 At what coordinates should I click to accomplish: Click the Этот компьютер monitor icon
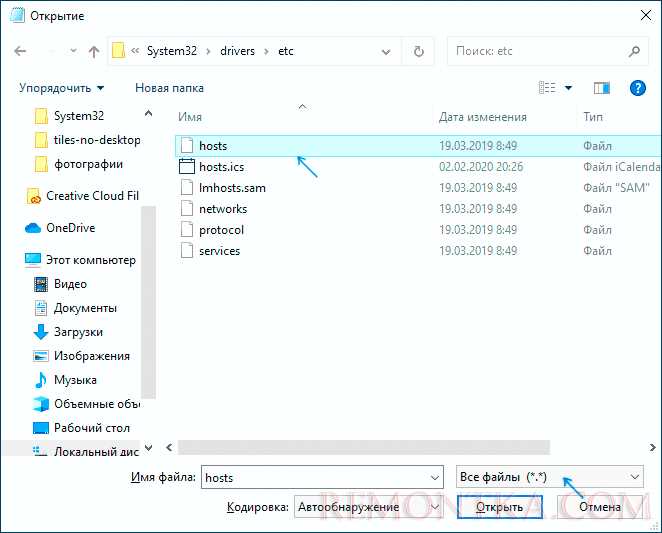point(33,260)
